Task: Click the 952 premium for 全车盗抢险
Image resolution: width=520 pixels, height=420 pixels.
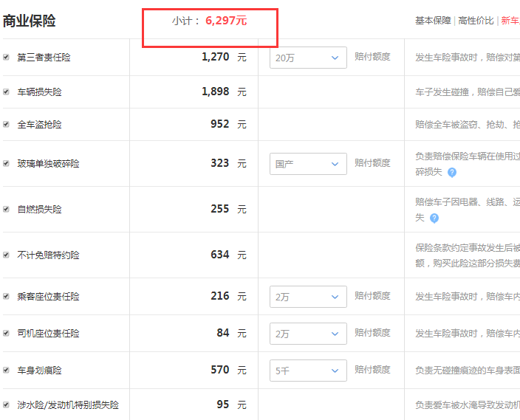Action: (220, 124)
